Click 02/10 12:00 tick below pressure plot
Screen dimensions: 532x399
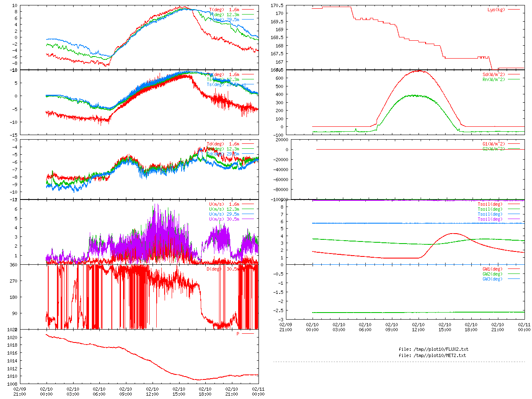click(x=152, y=392)
